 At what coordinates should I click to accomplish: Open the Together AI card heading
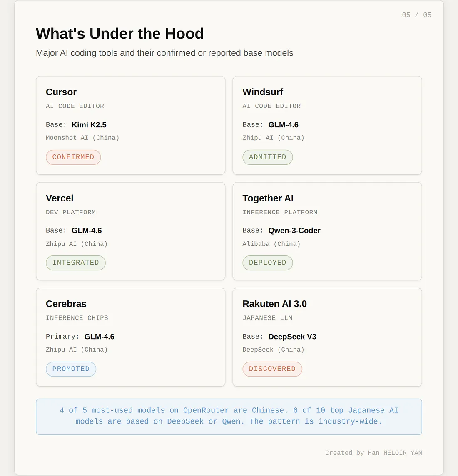(x=268, y=198)
